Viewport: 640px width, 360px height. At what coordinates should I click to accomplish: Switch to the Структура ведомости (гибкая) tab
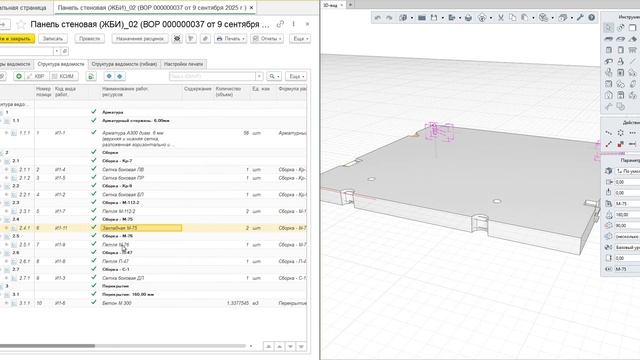coord(124,64)
